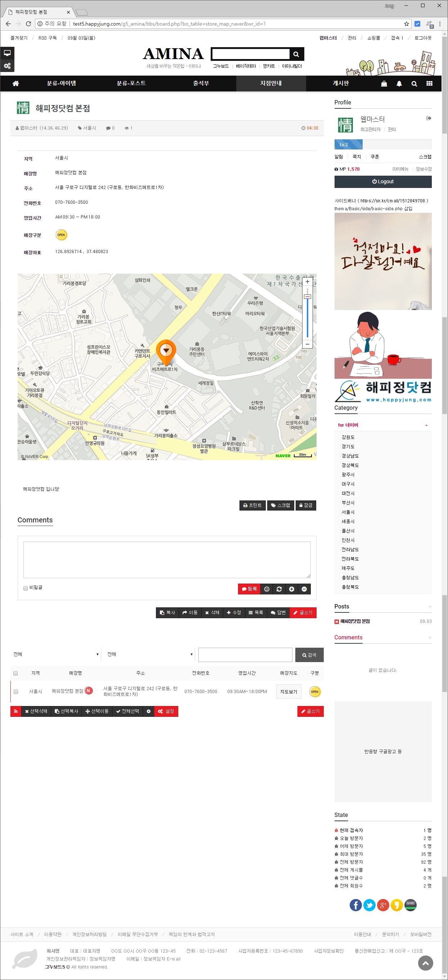Open the 지점안내 menu

tap(271, 83)
